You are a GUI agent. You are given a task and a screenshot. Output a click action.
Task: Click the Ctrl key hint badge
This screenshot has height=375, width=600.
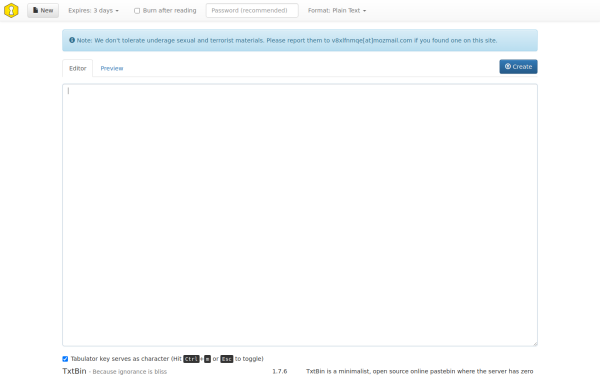click(191, 359)
